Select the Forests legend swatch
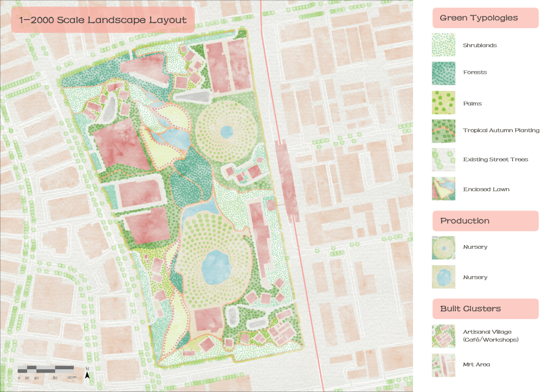Screen dimensions: 555x392 pyautogui.click(x=443, y=73)
